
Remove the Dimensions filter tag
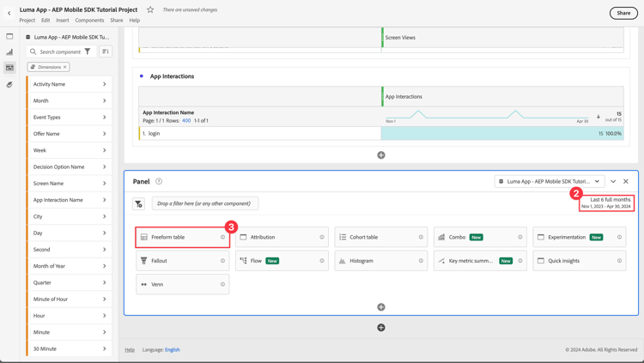tap(65, 67)
